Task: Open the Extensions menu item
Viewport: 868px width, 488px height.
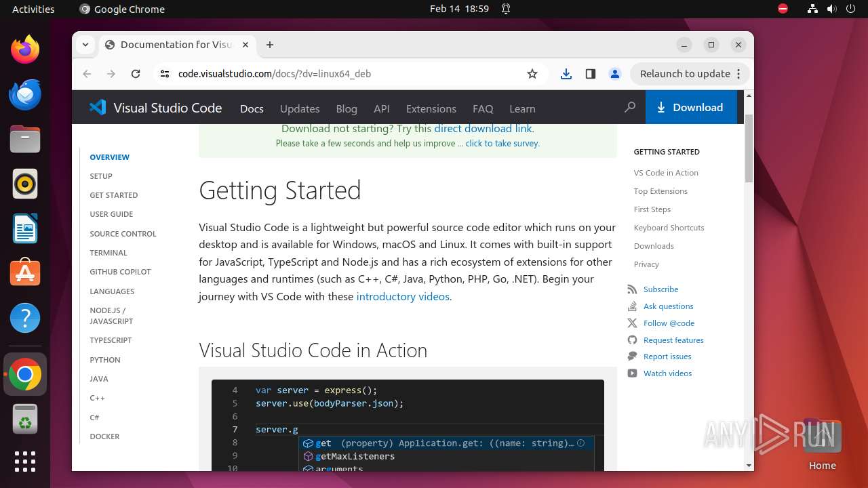Action: (431, 108)
